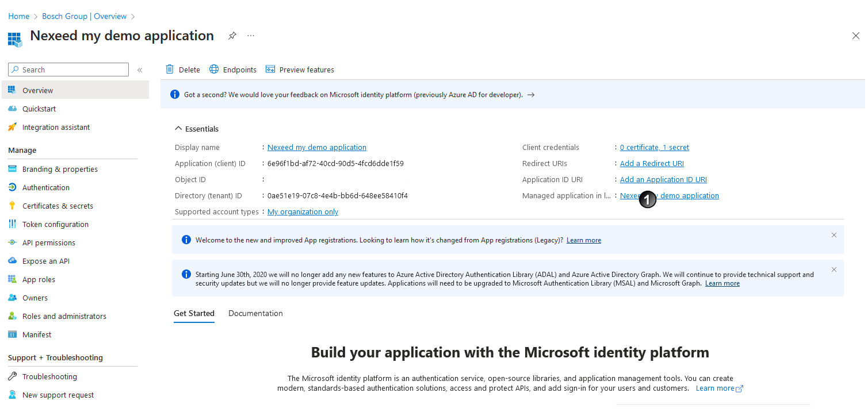Click the Roles and administrators icon
This screenshot has height=416, width=868.
click(12, 316)
